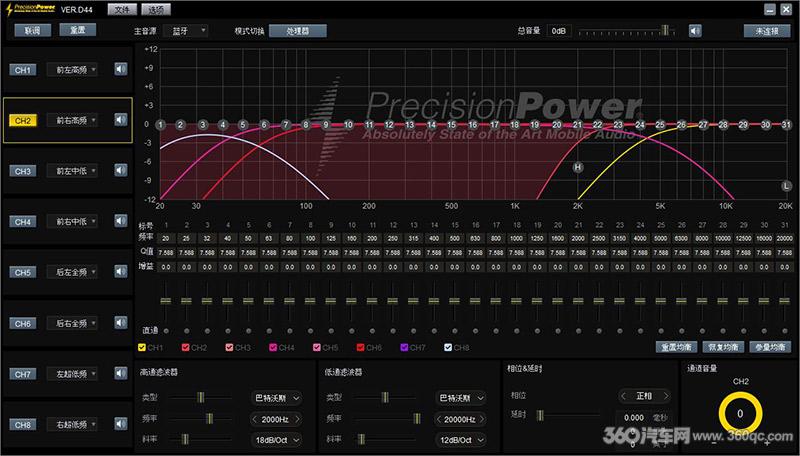This screenshot has width=800, height=456.
Task: Open low-pass filter type 巴特沃斯 dropdown
Action: point(460,398)
